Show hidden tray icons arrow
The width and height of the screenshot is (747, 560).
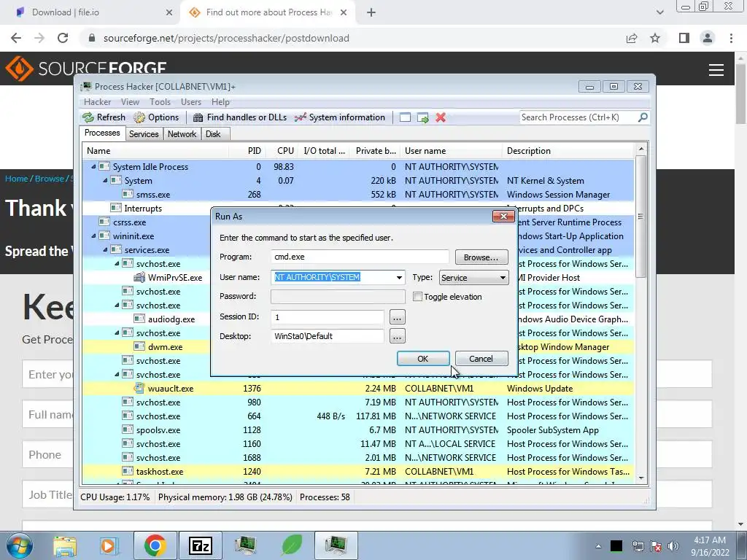pos(598,546)
